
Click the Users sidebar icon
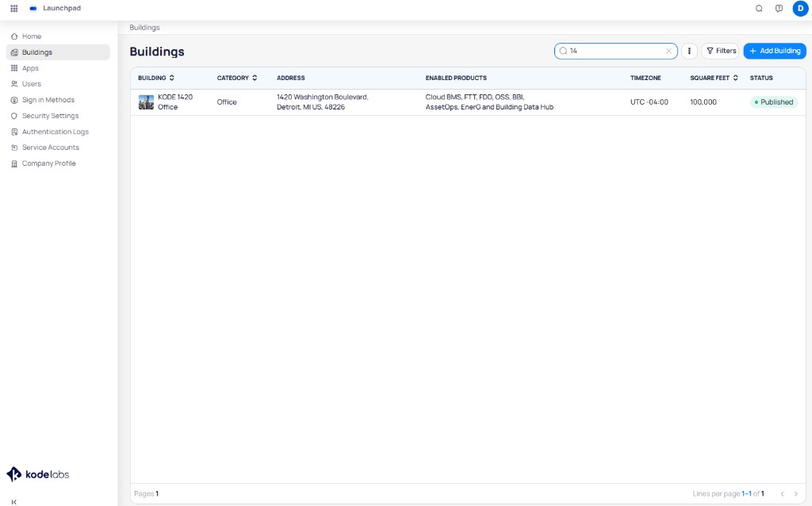coord(14,84)
